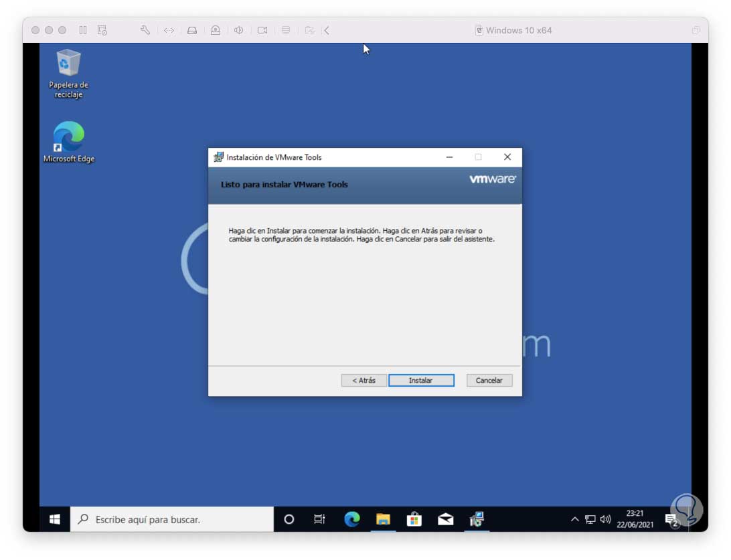
Task: Pause the virtual machine from the toolbar
Action: pyautogui.click(x=83, y=30)
